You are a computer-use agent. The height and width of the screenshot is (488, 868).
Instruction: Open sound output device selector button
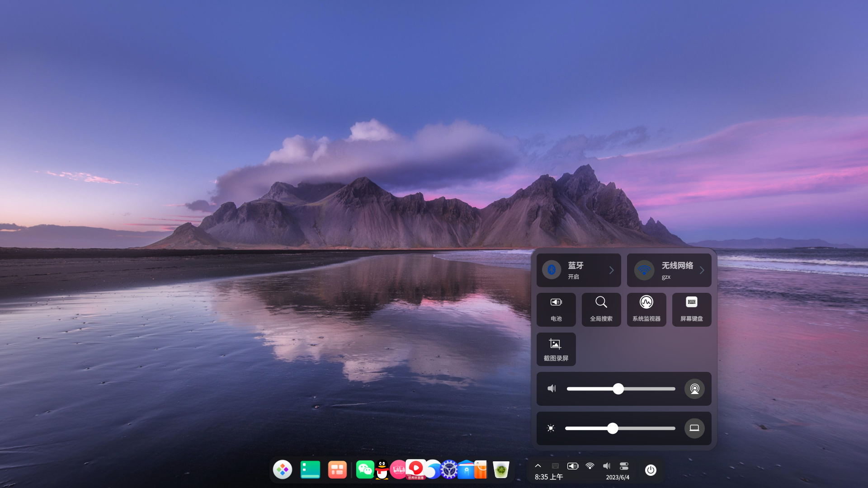point(694,389)
